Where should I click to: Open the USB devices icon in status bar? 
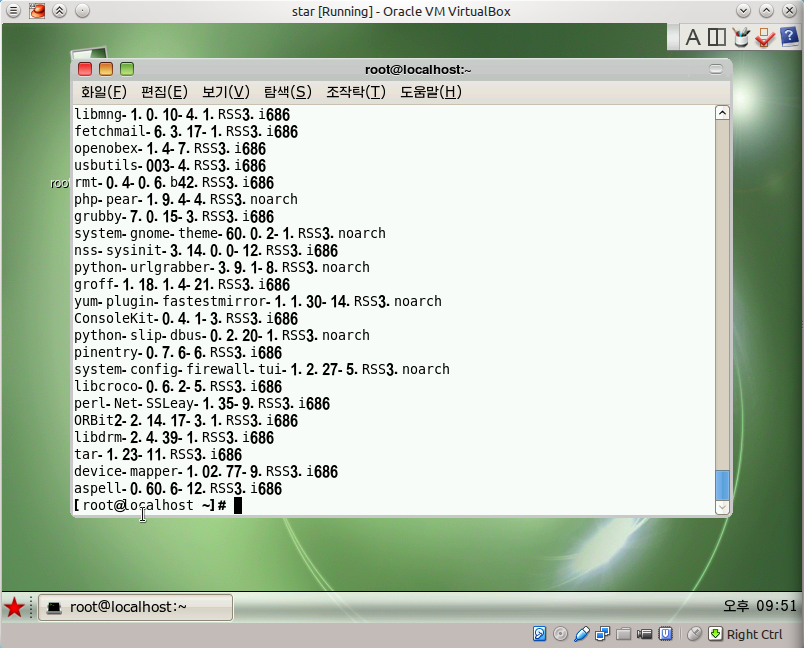coord(581,634)
